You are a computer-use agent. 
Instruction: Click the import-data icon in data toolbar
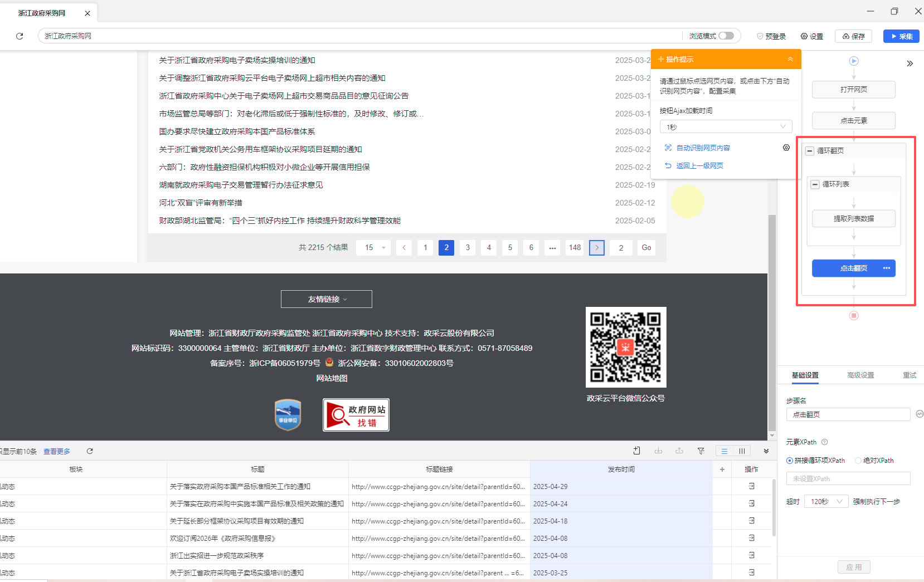click(658, 451)
